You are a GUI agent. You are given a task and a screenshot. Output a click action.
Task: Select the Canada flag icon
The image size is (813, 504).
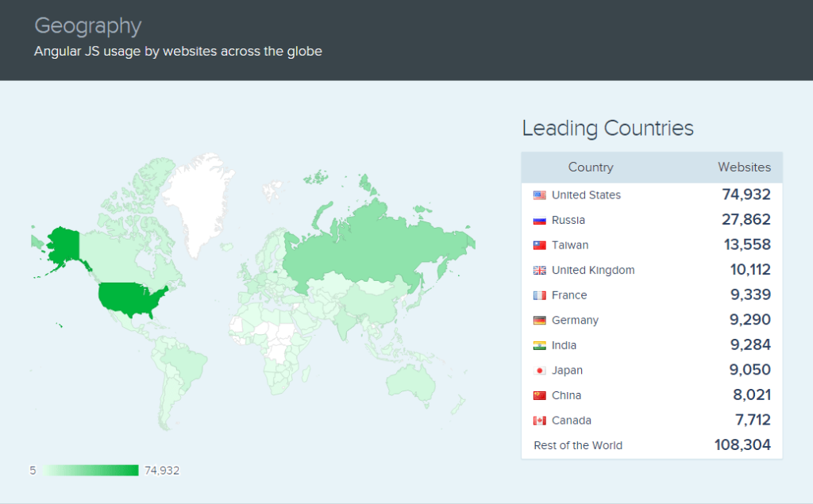(540, 421)
